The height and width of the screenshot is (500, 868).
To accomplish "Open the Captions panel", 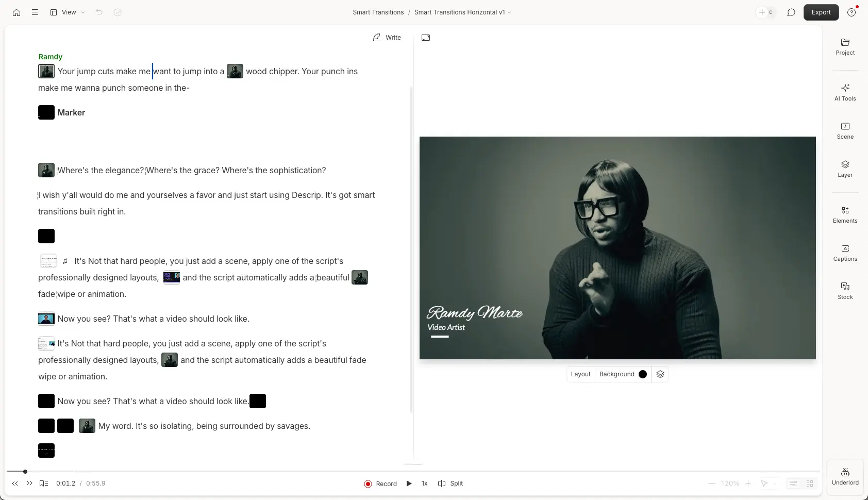I will [x=845, y=253].
